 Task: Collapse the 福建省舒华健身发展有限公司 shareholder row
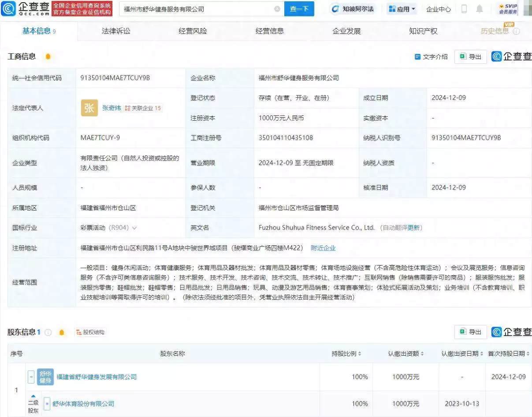[x=31, y=377]
